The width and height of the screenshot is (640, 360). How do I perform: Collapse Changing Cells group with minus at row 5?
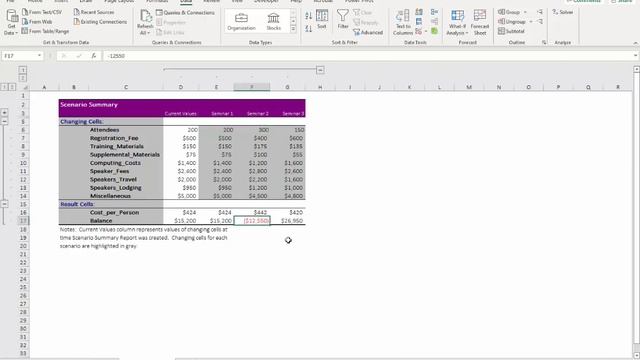(4, 121)
